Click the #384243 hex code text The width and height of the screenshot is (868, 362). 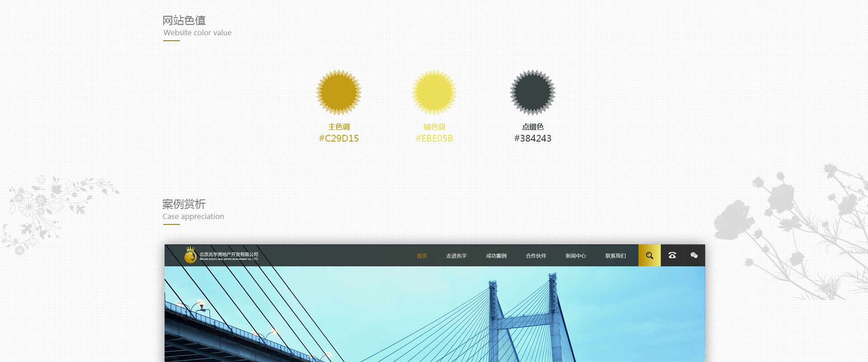click(x=533, y=138)
